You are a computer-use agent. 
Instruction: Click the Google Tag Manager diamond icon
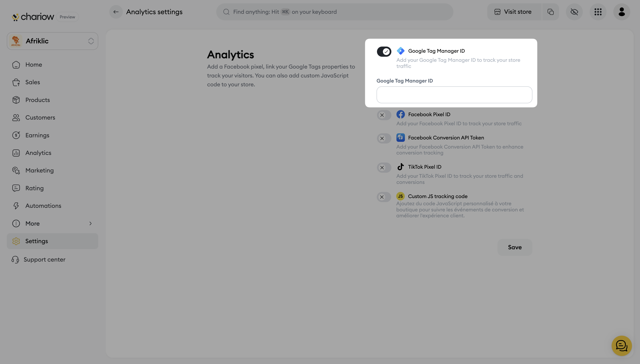coord(400,51)
